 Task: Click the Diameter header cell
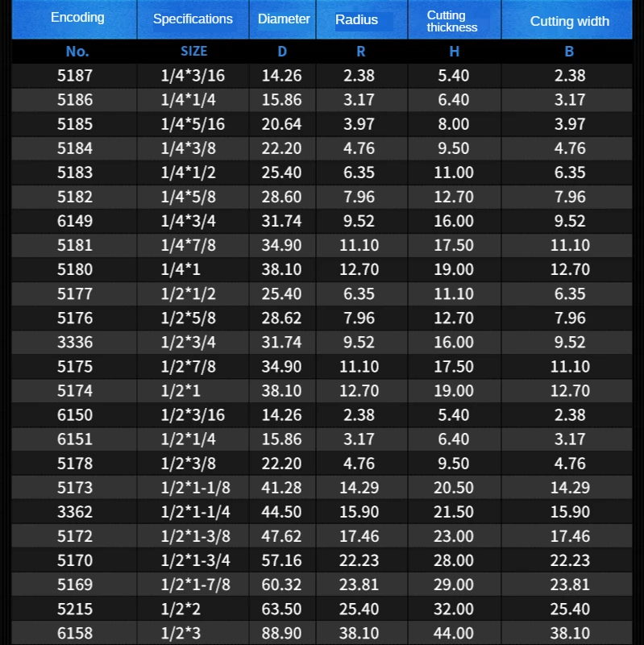pyautogui.click(x=284, y=19)
